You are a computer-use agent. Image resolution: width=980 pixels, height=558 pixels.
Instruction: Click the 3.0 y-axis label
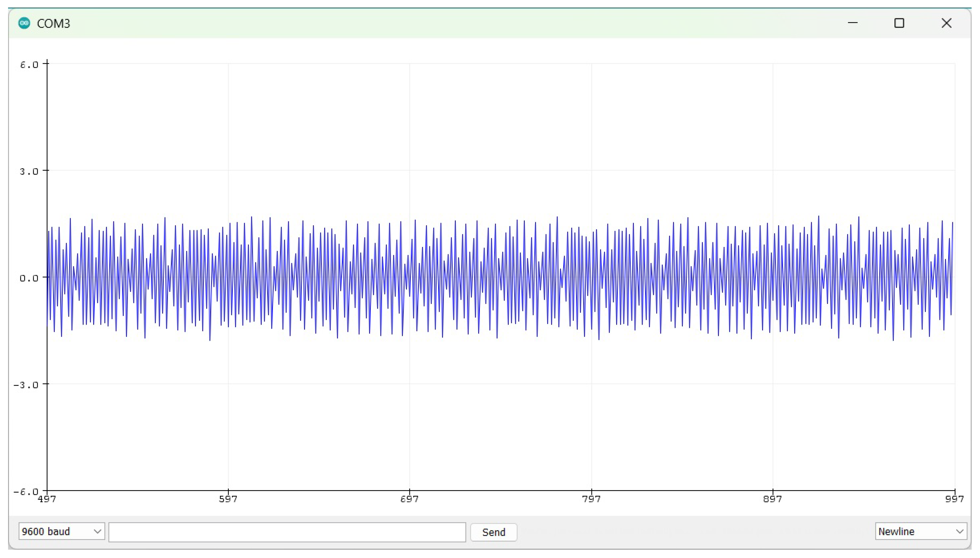click(29, 171)
